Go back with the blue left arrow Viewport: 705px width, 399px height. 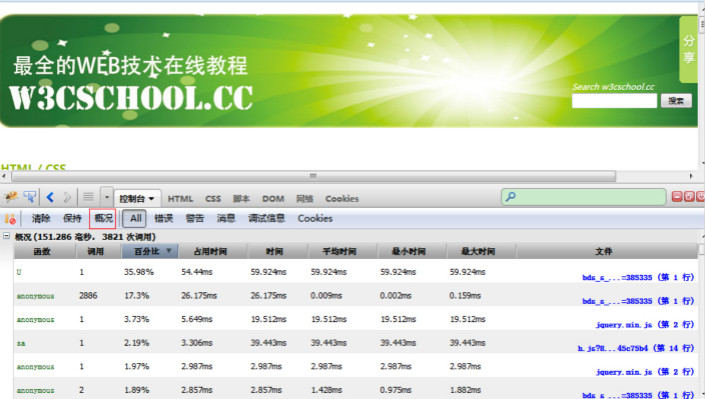(x=50, y=197)
